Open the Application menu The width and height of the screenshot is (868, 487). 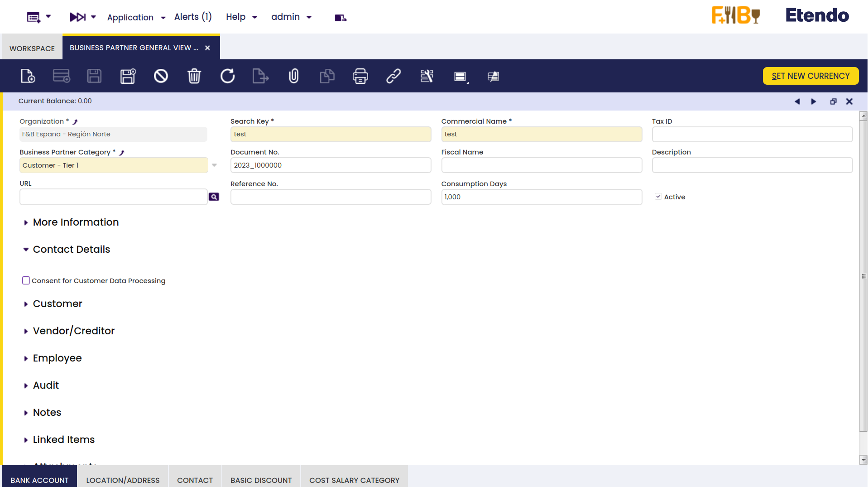tap(136, 17)
